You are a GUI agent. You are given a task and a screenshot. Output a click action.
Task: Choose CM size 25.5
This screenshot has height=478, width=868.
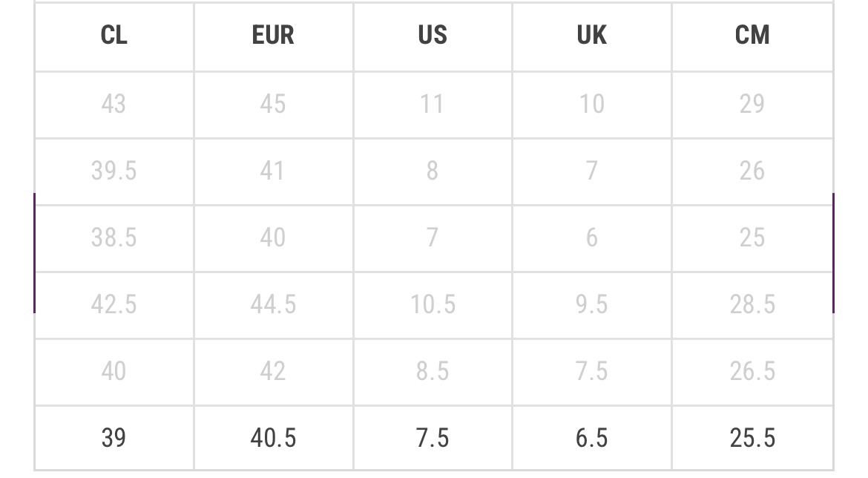coord(752,438)
